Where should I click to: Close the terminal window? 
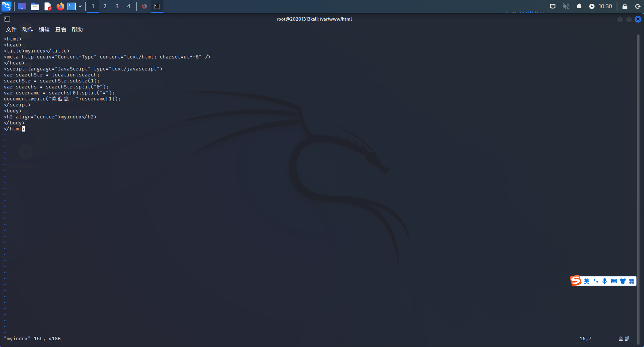[638, 19]
